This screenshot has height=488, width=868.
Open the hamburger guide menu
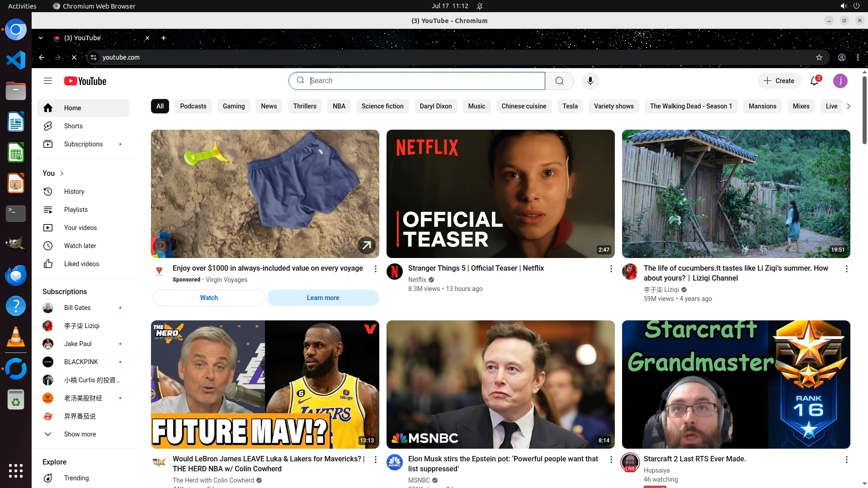(48, 81)
